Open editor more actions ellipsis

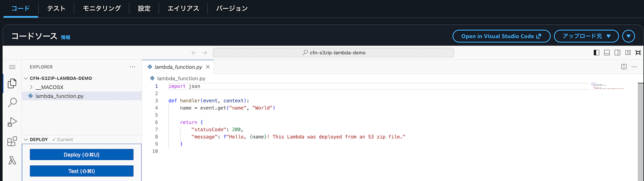(634, 67)
